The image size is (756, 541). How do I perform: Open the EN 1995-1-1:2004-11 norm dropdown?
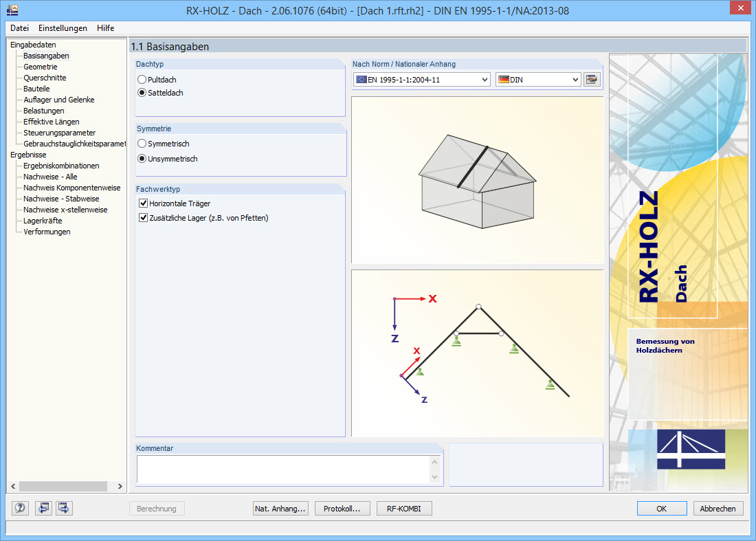422,80
